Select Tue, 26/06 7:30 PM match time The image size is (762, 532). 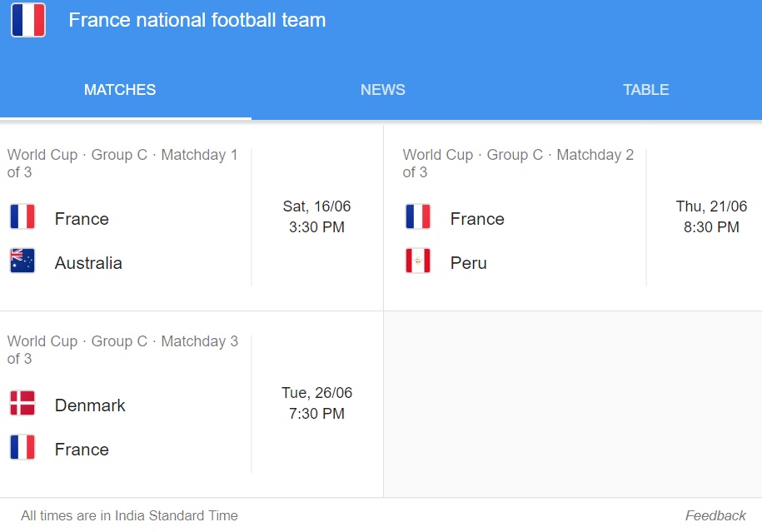(316, 403)
